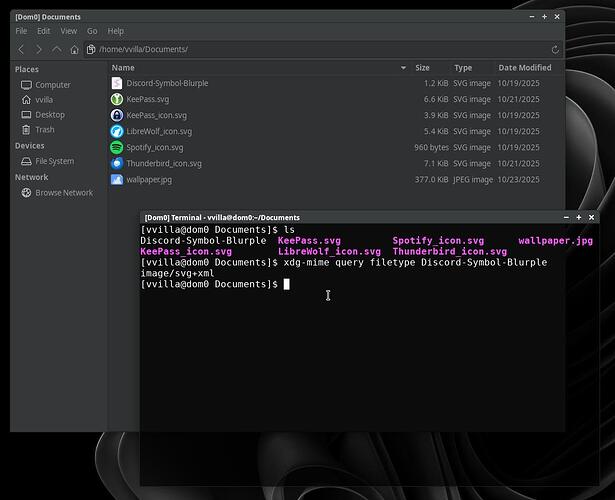Sort files by Size column header
This screenshot has width=615, height=500.
click(x=422, y=68)
